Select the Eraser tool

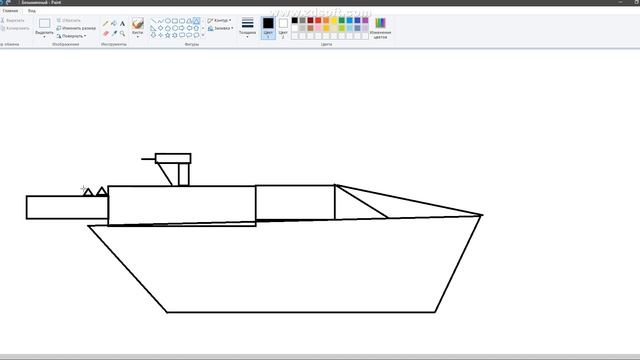click(106, 33)
